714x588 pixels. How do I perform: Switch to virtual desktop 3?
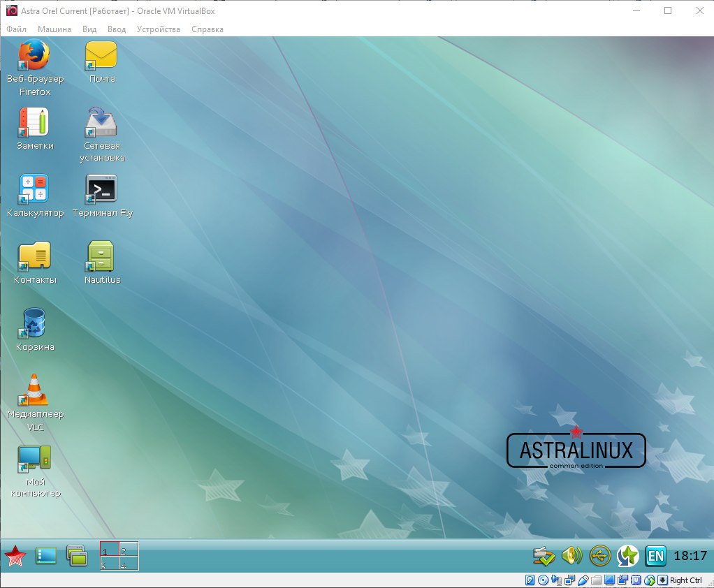[x=109, y=563]
